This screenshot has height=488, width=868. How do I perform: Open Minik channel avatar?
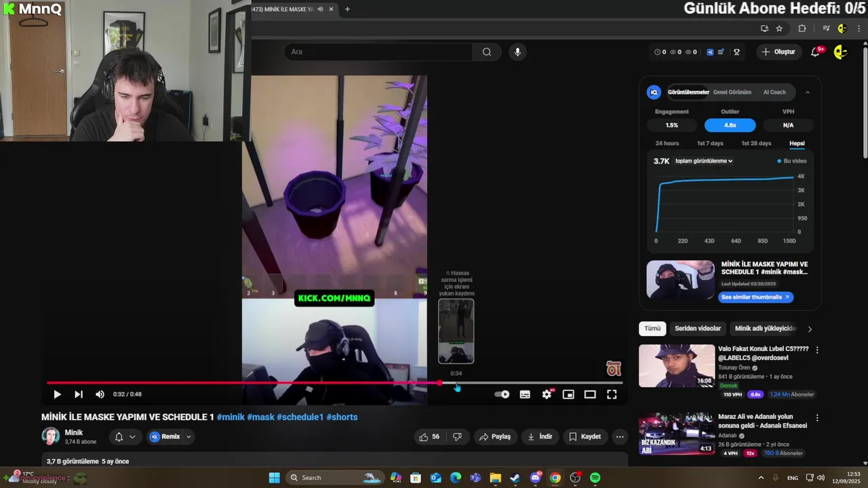pyautogui.click(x=50, y=436)
